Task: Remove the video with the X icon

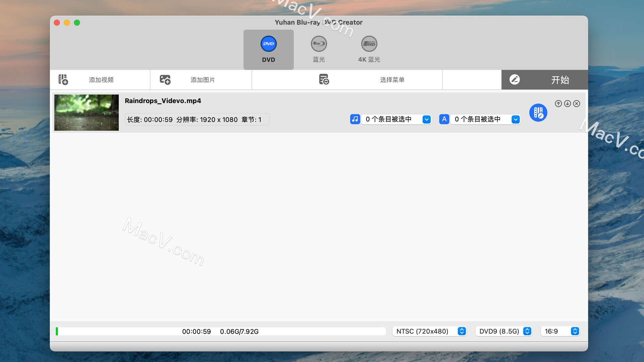Action: tap(576, 104)
